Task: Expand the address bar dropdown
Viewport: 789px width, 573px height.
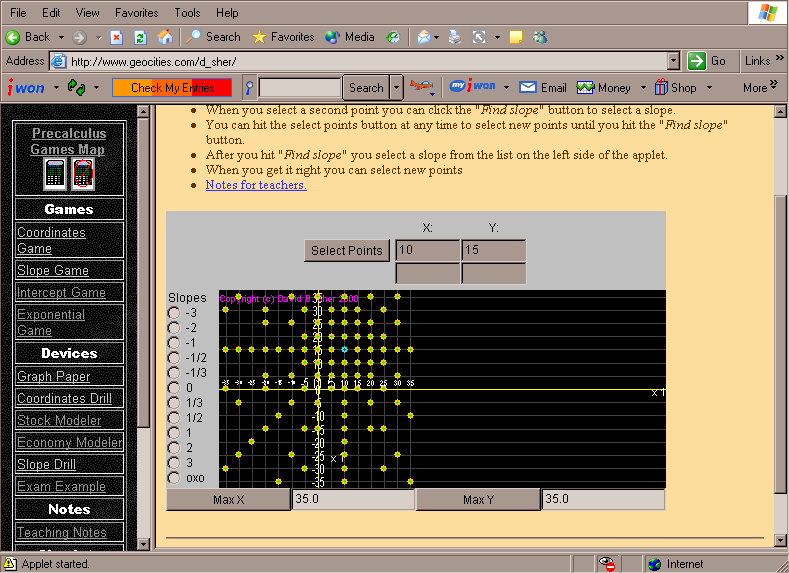Action: tap(673, 61)
